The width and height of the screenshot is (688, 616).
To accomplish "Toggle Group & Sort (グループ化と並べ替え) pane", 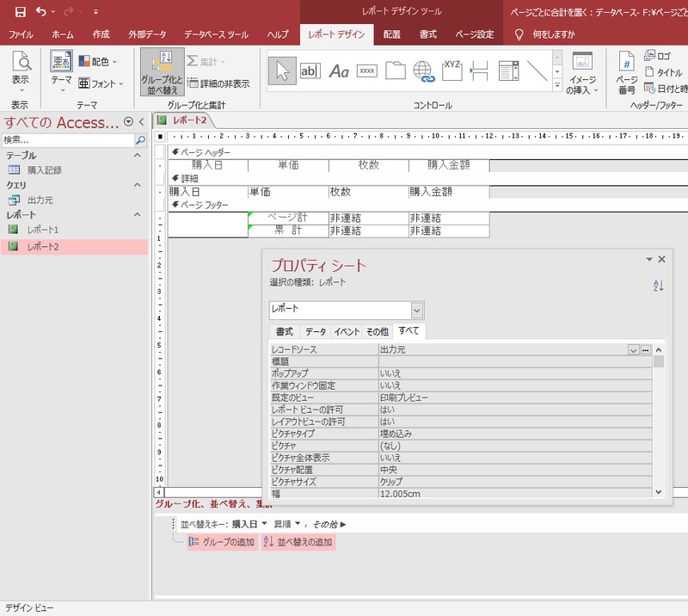I will (x=162, y=72).
